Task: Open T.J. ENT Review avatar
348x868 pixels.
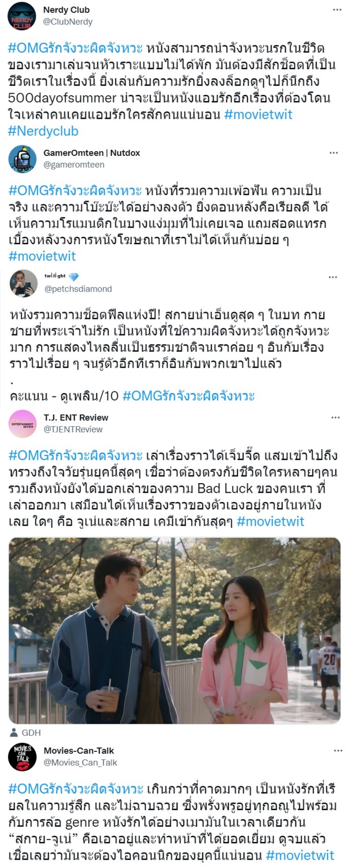Action: (22, 424)
